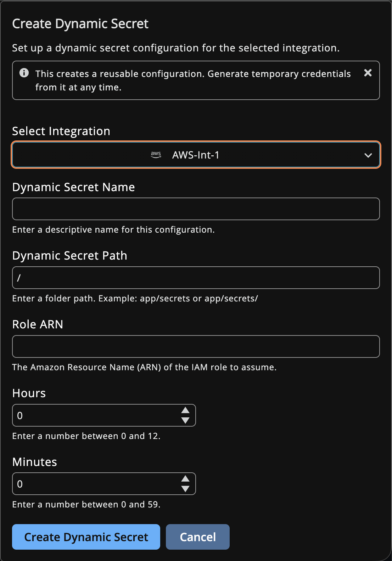Click the 'Set up a dynamic secret configuration' subtitle
This screenshot has width=392, height=561.
[176, 48]
